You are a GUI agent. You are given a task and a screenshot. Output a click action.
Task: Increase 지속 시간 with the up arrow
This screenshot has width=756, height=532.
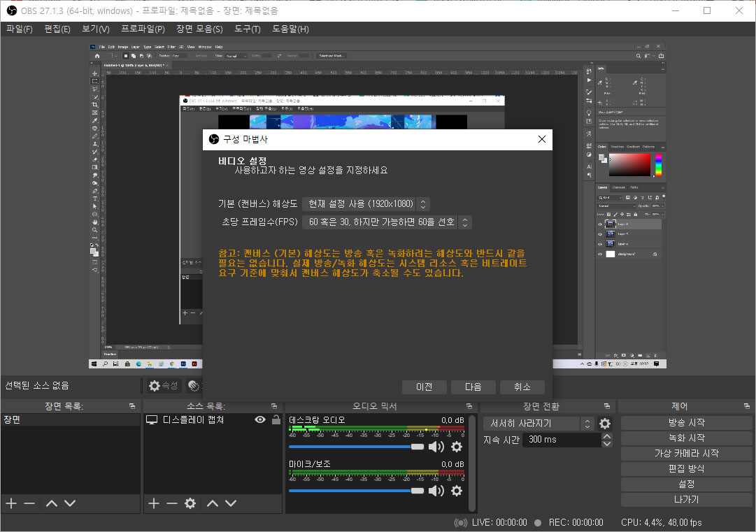click(x=607, y=436)
